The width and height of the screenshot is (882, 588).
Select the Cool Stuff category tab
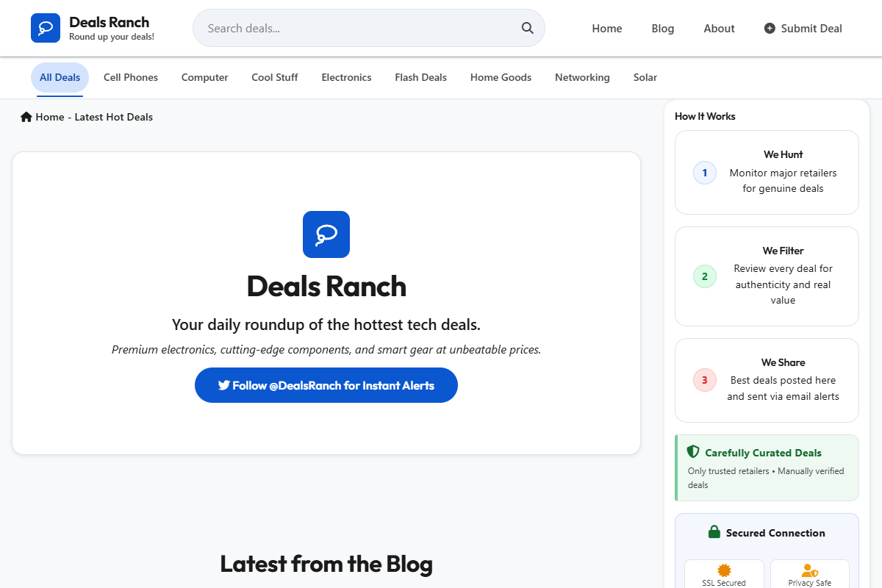coord(275,77)
